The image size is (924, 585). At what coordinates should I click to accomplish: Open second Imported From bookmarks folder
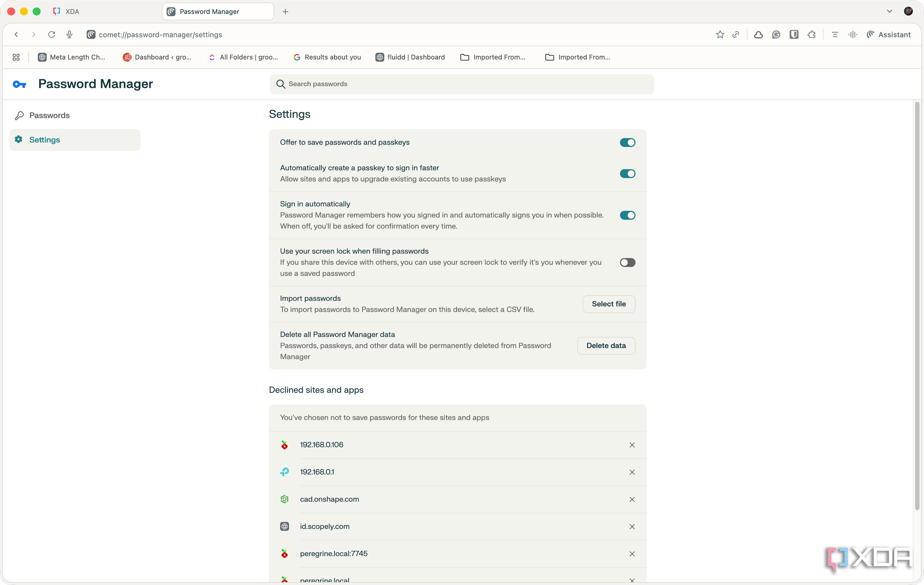577,57
